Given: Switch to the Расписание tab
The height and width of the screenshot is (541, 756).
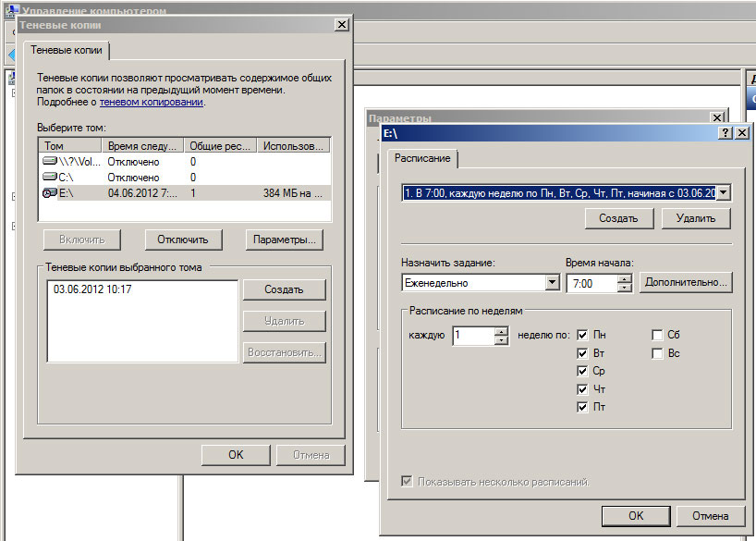Looking at the screenshot, I should pyautogui.click(x=422, y=159).
